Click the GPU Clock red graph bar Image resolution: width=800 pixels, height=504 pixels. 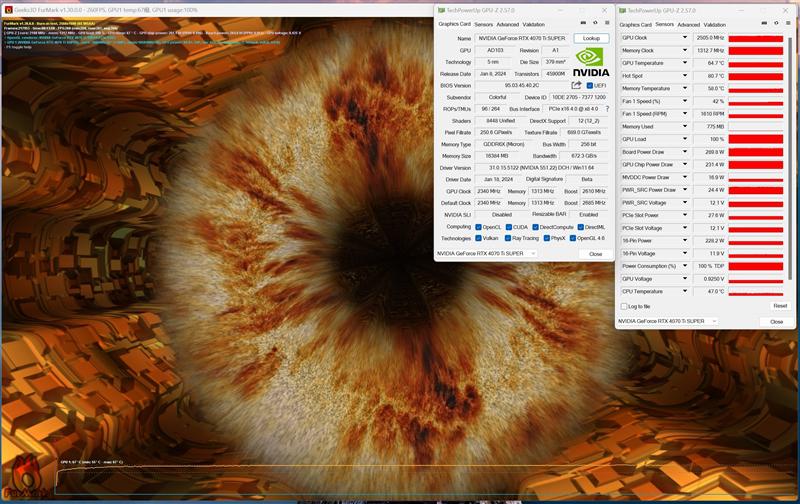pyautogui.click(x=756, y=38)
